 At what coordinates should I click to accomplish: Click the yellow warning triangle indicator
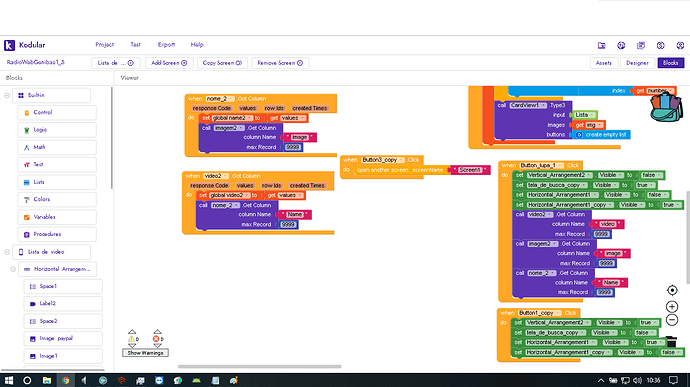pos(131,339)
